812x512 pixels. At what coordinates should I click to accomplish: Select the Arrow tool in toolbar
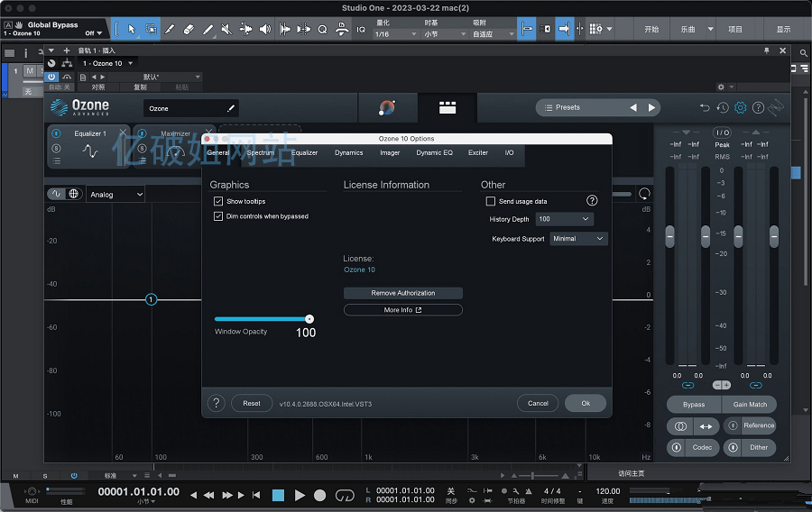(132, 29)
